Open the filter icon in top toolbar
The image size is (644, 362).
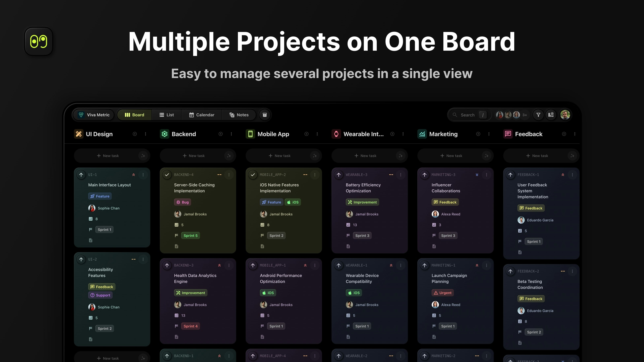(538, 115)
